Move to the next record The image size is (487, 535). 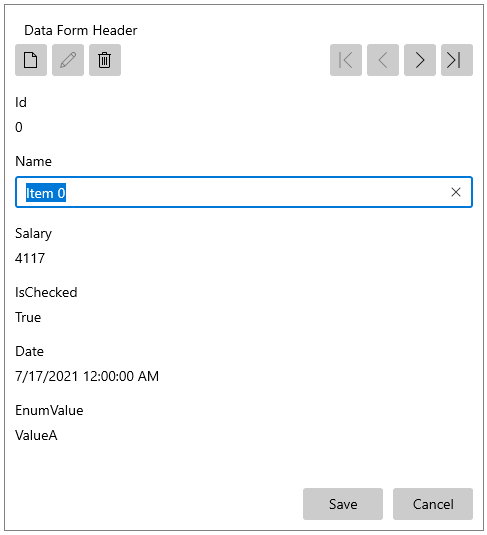click(420, 60)
